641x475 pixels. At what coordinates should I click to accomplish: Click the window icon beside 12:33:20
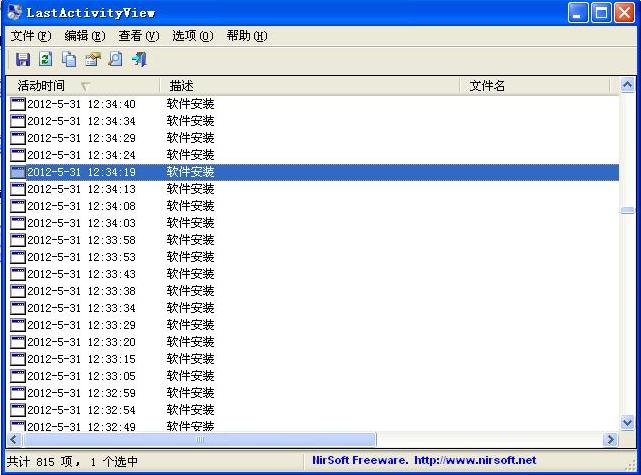pyautogui.click(x=18, y=342)
